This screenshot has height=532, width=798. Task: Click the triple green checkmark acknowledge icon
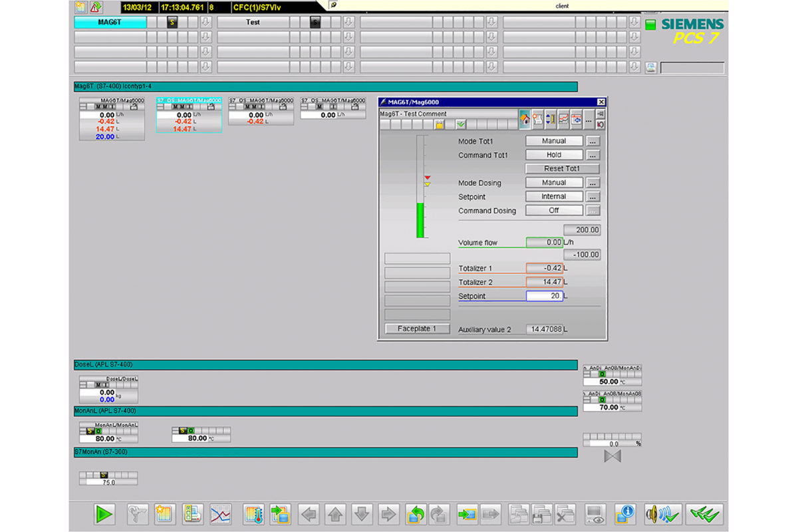tap(704, 514)
